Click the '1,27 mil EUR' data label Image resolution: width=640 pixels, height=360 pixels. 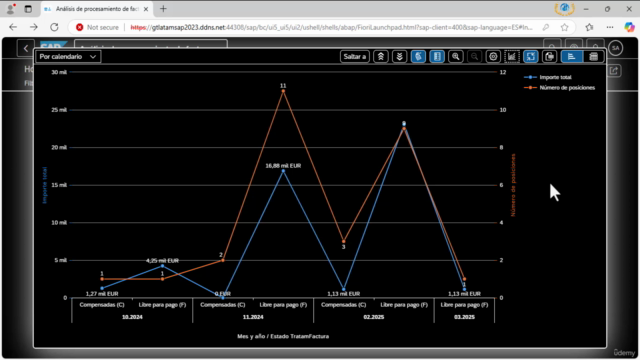tap(102, 294)
